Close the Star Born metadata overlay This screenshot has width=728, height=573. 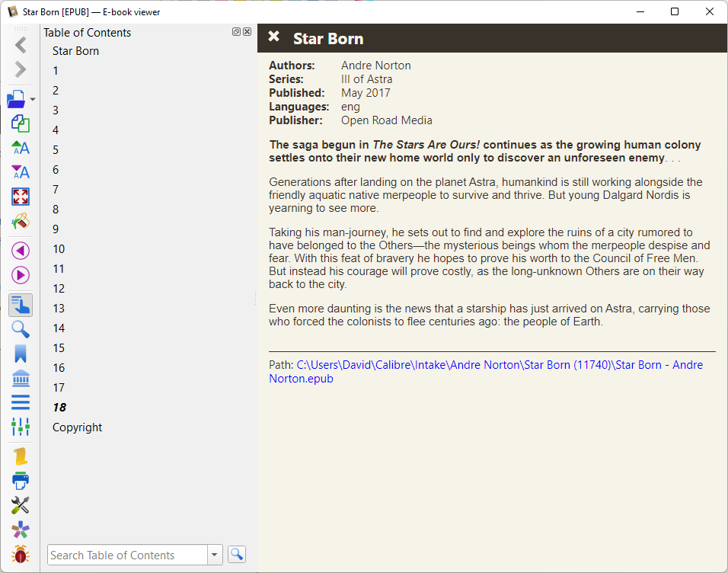[x=274, y=37]
